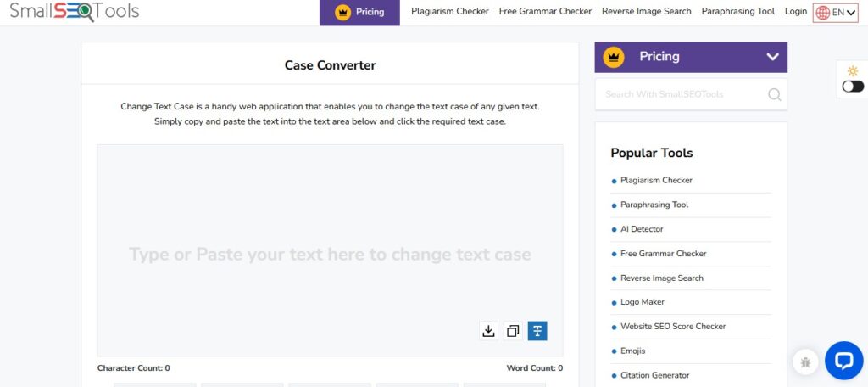Open Pricing in the top navigation
Viewport: 868px width, 387px height.
(359, 12)
